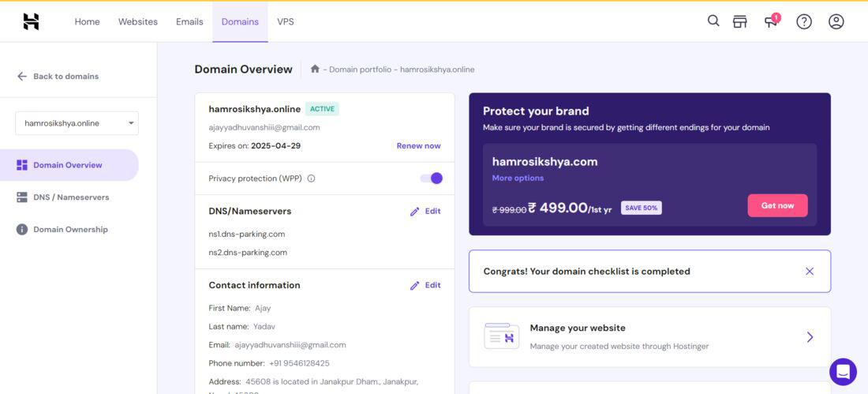Click the phone number +91 9546128425
The image size is (868, 394).
pyautogui.click(x=299, y=363)
